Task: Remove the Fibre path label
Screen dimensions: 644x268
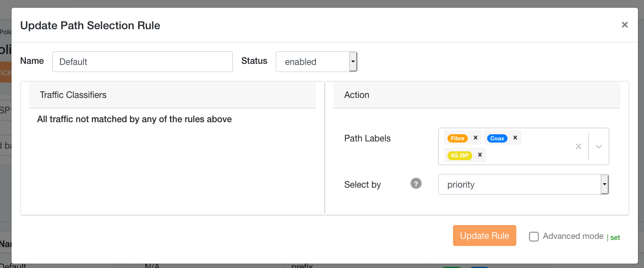Action: [x=476, y=138]
